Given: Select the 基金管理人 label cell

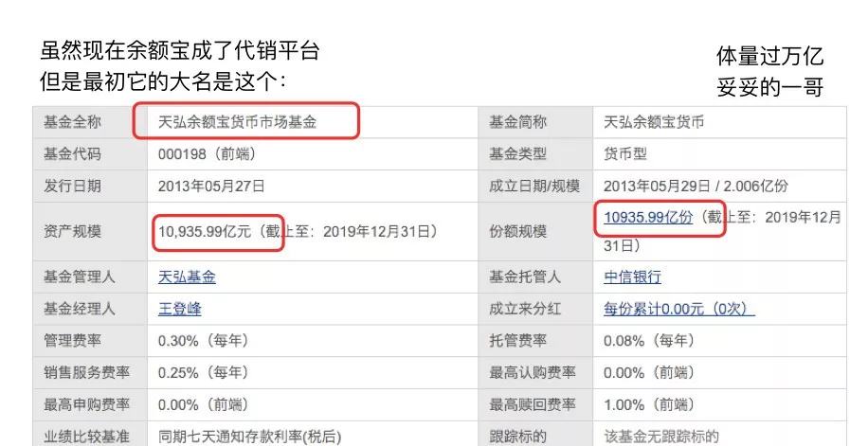Looking at the screenshot, I should pos(90,277).
